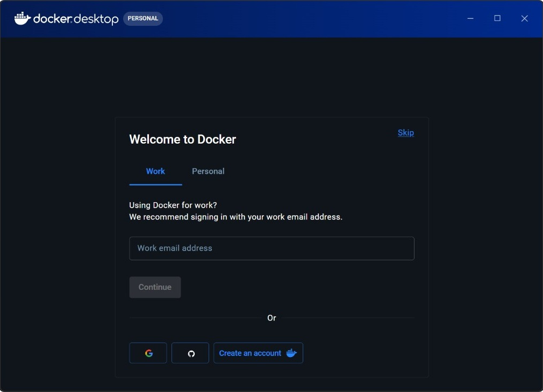Click the Docker Desktop whale logo
Viewport: 543px width, 392px height.
point(23,18)
